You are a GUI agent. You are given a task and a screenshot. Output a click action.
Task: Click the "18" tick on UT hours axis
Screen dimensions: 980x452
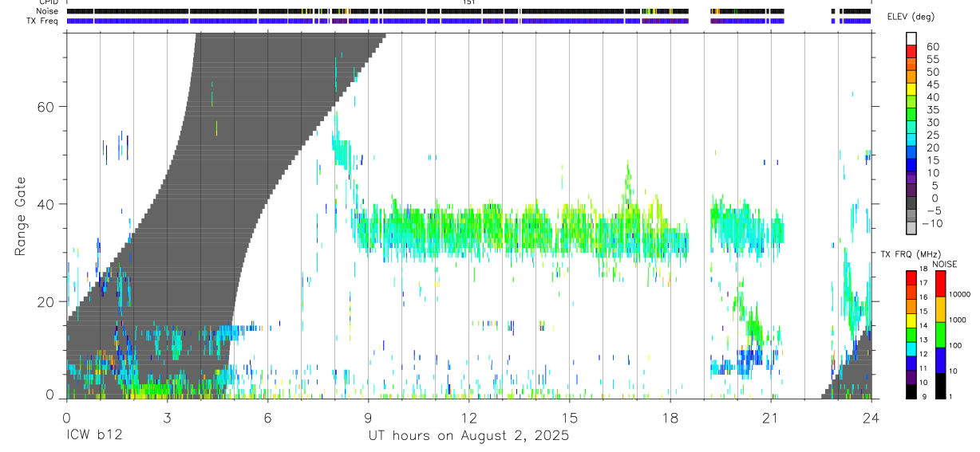coord(670,417)
